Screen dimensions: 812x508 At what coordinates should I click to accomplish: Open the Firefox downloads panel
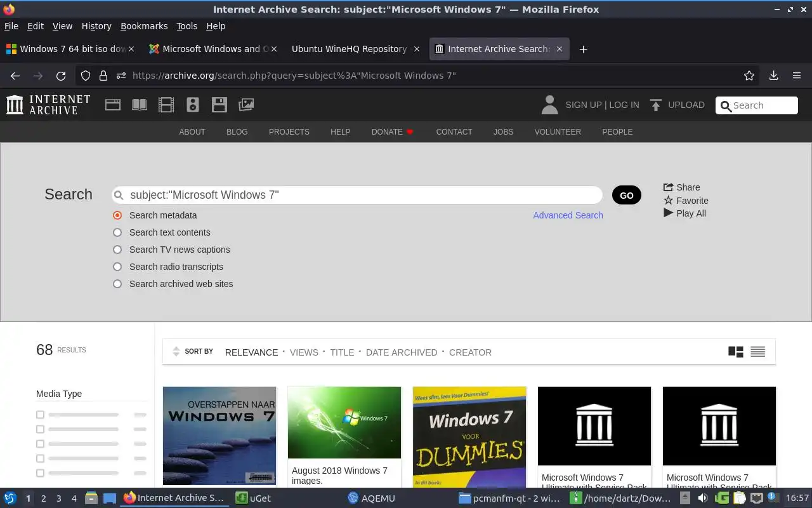(x=773, y=76)
